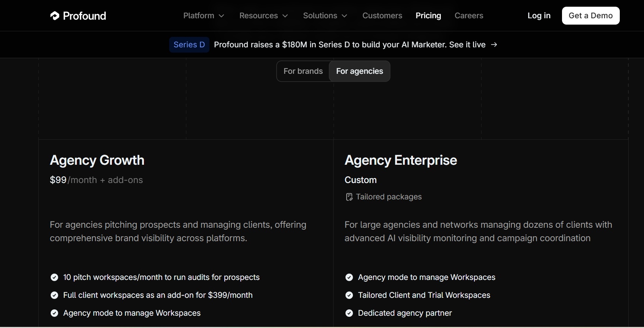Click 'Tailored Client and Trial Workspaces' text
This screenshot has height=328, width=644.
424,295
